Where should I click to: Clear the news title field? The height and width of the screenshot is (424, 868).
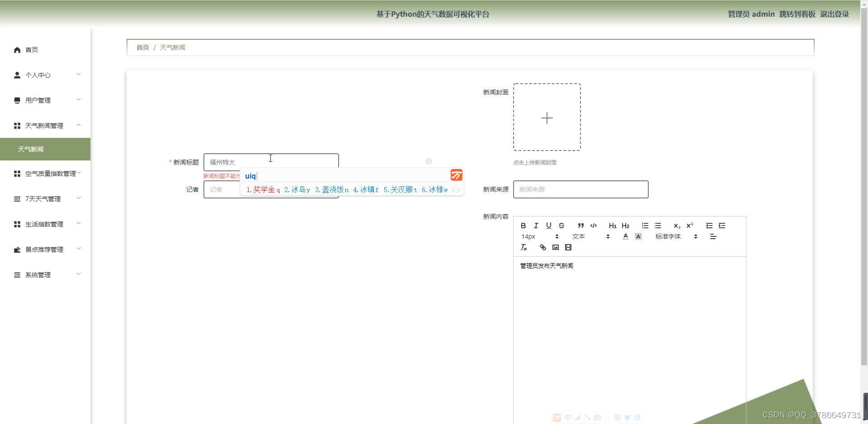(x=429, y=161)
